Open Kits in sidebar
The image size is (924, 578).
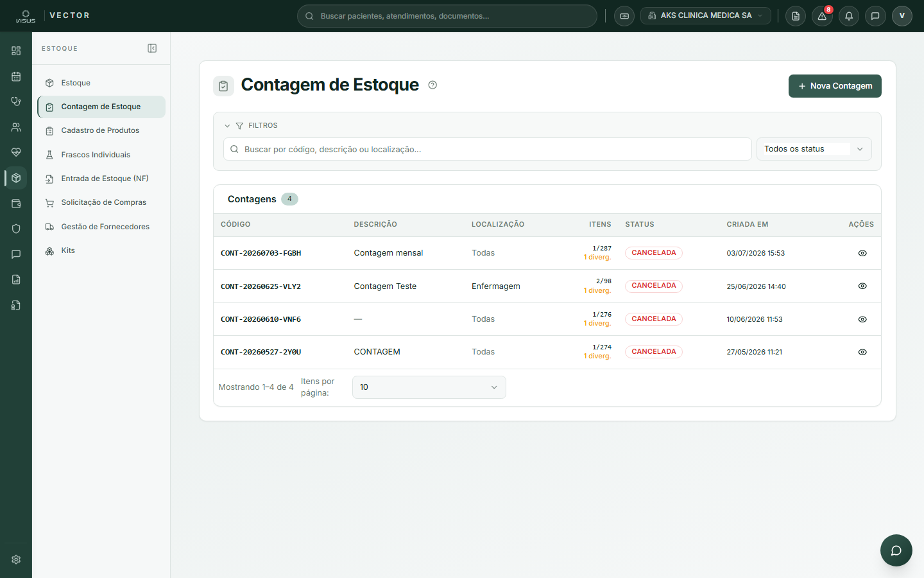point(101,250)
